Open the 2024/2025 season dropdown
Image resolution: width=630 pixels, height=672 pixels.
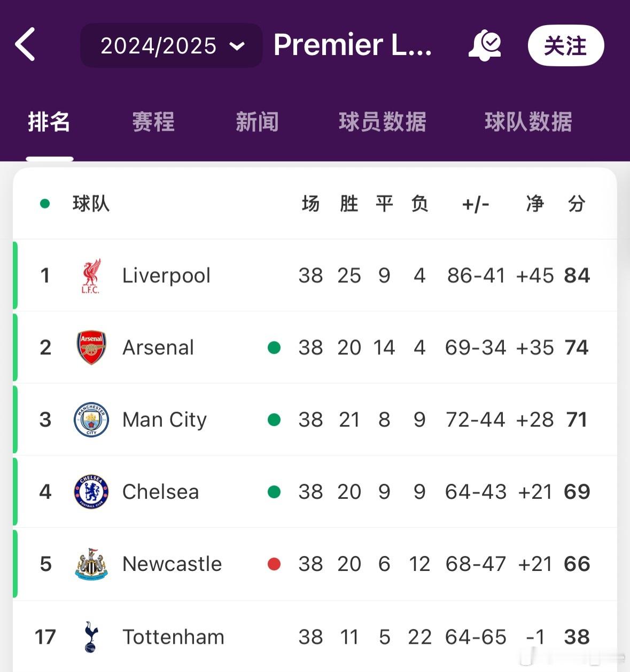pos(172,45)
